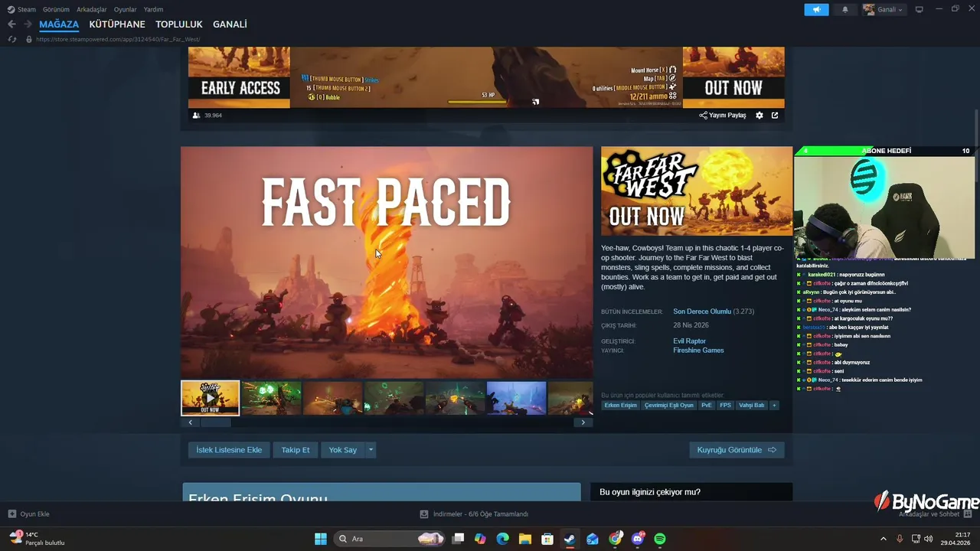Open Chrome from the taskbar
The width and height of the screenshot is (980, 551).
pyautogui.click(x=616, y=539)
